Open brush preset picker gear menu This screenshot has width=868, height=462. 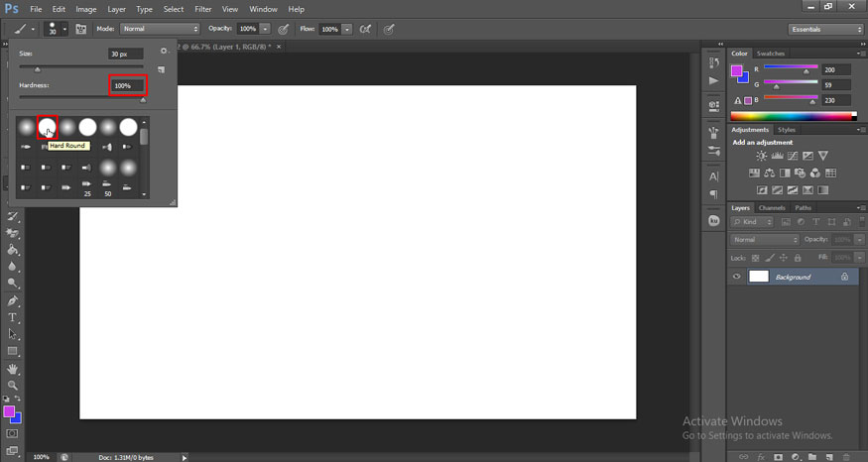tap(164, 50)
